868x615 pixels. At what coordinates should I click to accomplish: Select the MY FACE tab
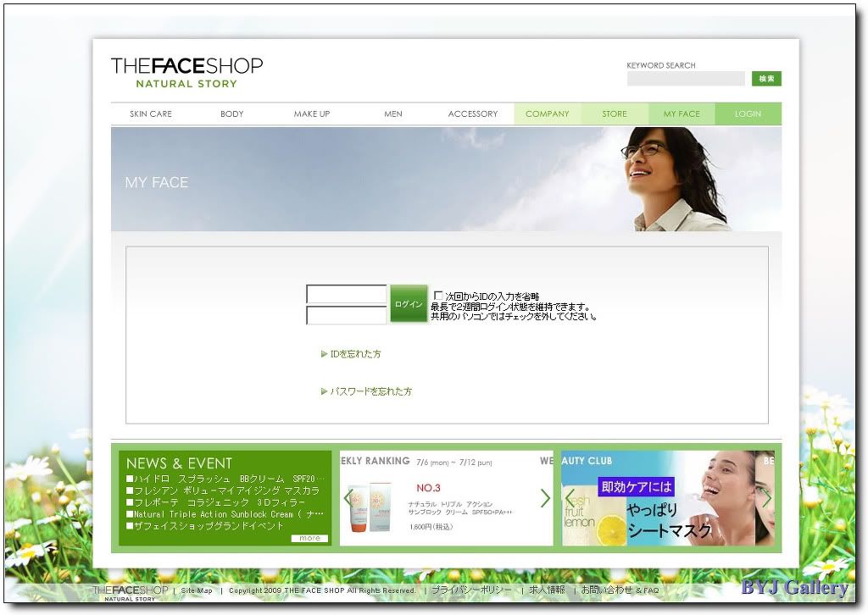[682, 114]
